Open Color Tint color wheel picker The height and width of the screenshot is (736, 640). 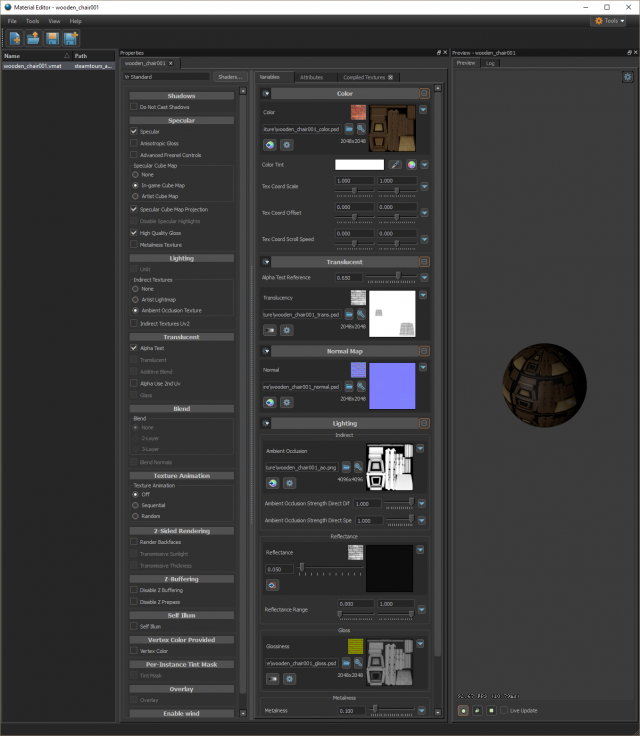point(411,165)
